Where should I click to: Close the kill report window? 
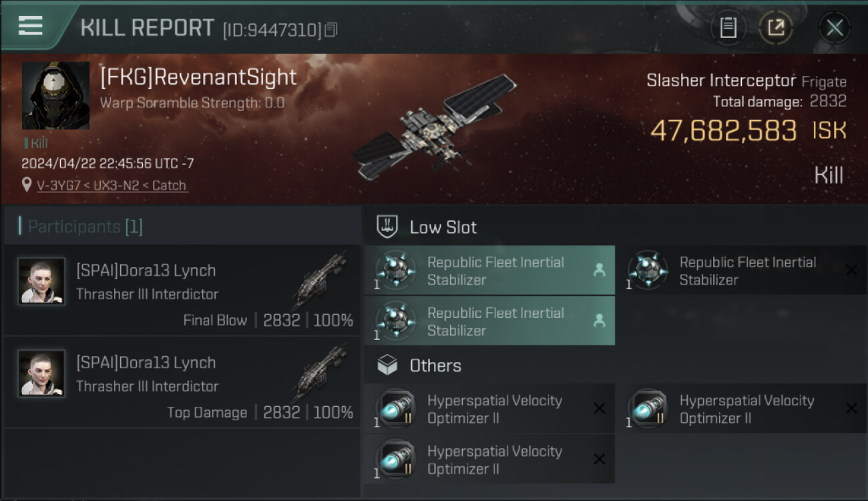(x=834, y=27)
